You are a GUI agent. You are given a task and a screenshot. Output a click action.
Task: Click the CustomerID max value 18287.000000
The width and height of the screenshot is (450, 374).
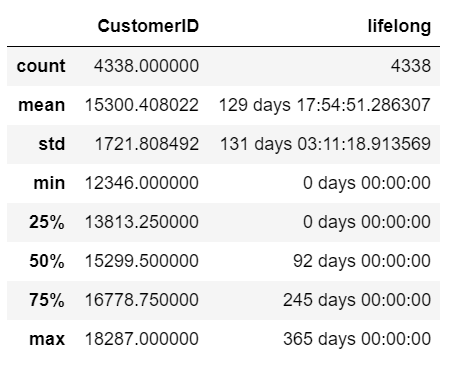pos(142,339)
